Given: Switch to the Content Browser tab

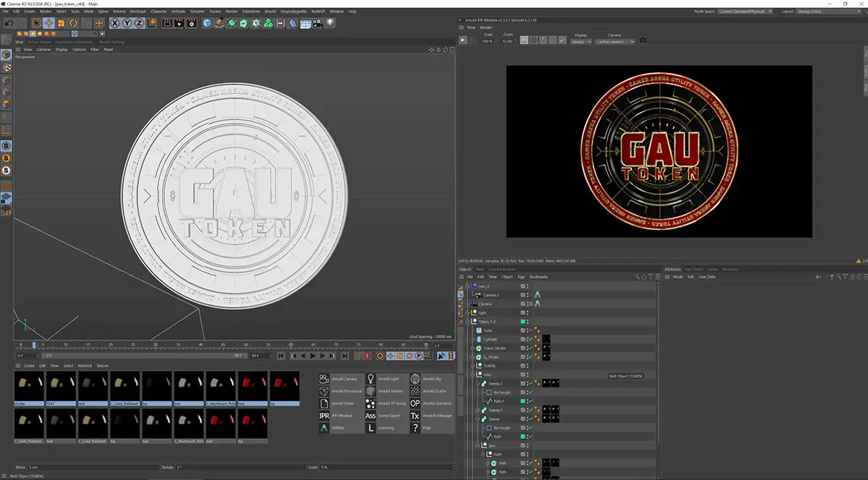Looking at the screenshot, I should click(x=502, y=269).
